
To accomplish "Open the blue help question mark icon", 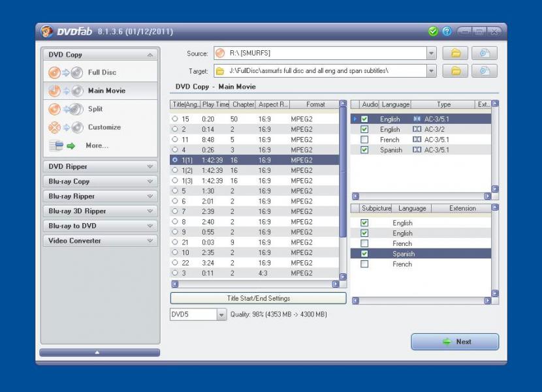I will (447, 31).
